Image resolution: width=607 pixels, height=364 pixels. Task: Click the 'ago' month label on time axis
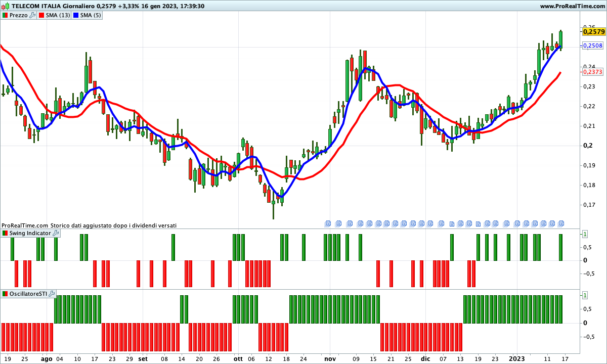tap(47, 359)
